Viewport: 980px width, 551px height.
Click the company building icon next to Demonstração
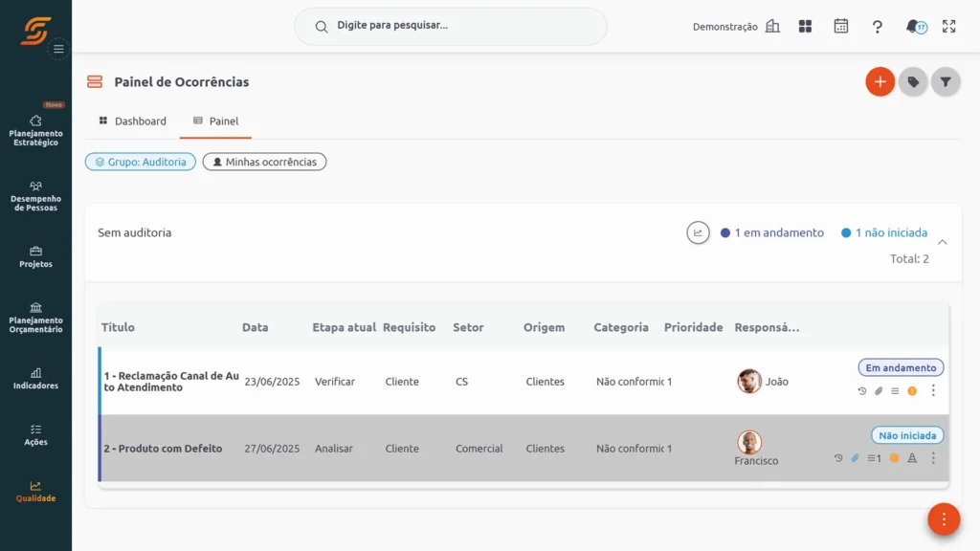coord(773,26)
